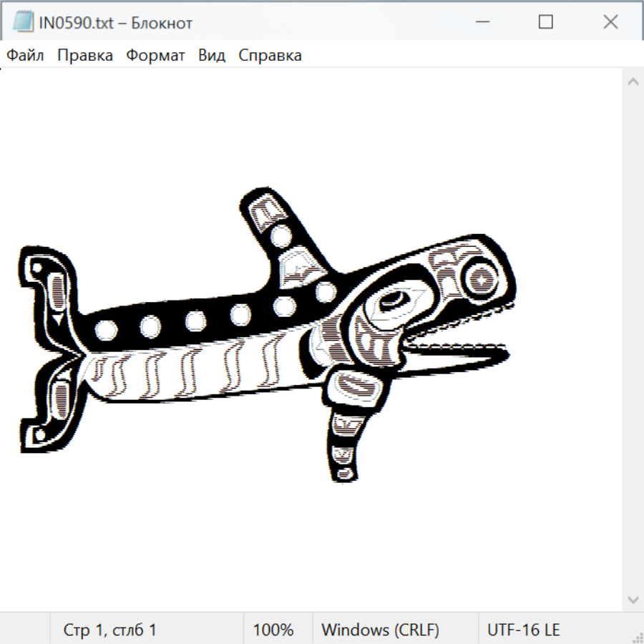The height and width of the screenshot is (644, 644).
Task: Click the UTF-16 LE encoding indicator
Action: point(523,630)
